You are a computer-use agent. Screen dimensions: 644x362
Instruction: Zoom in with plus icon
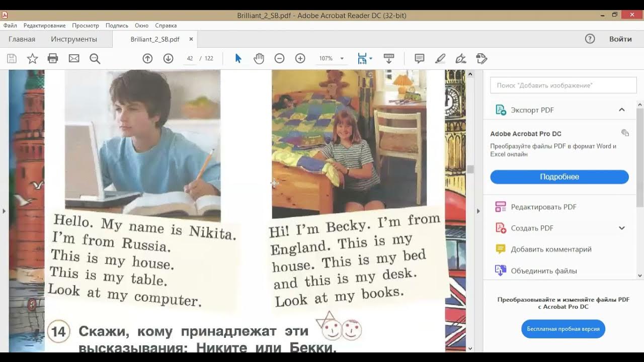[300, 59]
